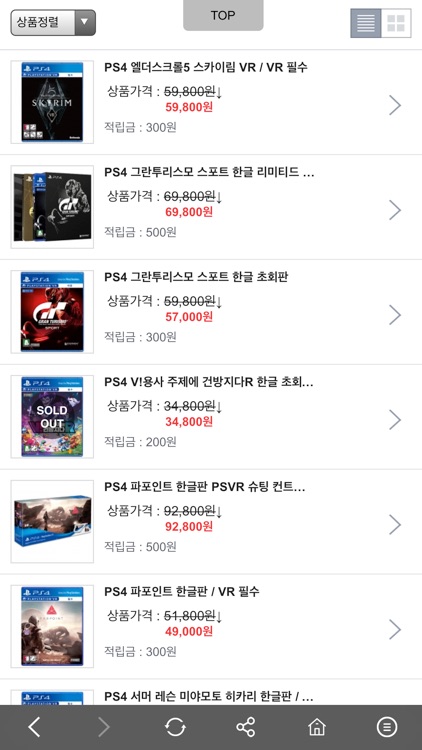Open the 상품정렬 sort dropdown
This screenshot has width=422, height=750.
pos(53,22)
